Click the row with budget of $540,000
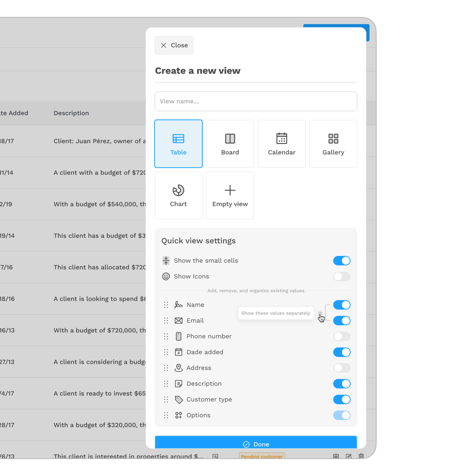 pos(73,204)
